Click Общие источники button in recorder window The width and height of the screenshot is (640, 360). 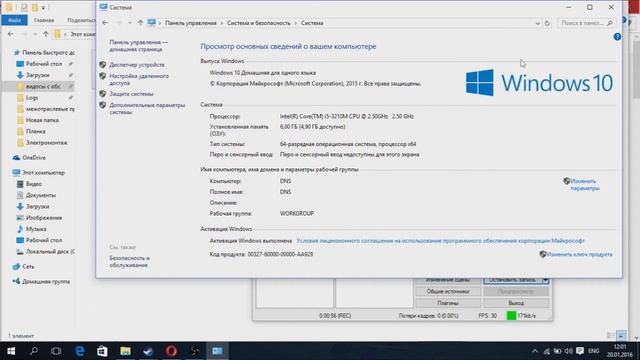point(448,291)
